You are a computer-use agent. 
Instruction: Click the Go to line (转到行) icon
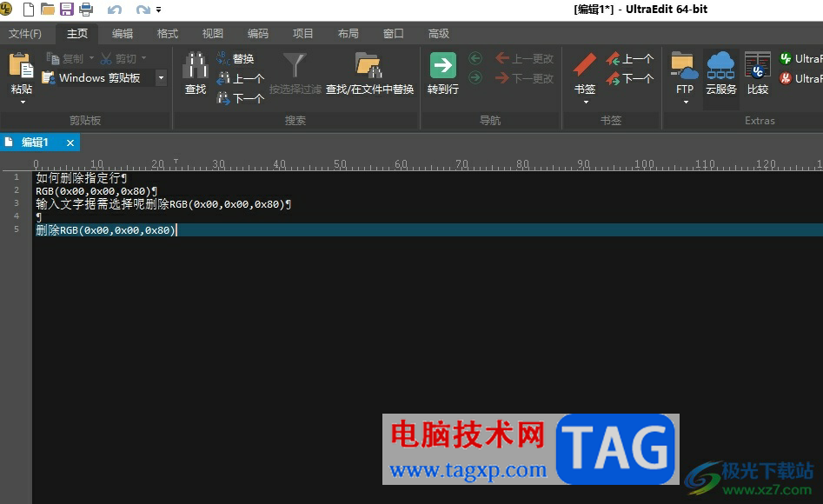pos(443,65)
